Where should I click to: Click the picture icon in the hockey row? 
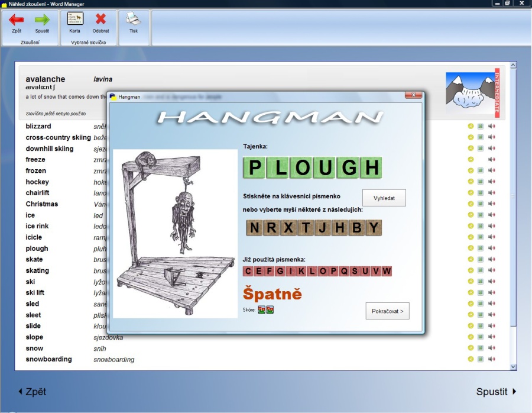(x=481, y=182)
